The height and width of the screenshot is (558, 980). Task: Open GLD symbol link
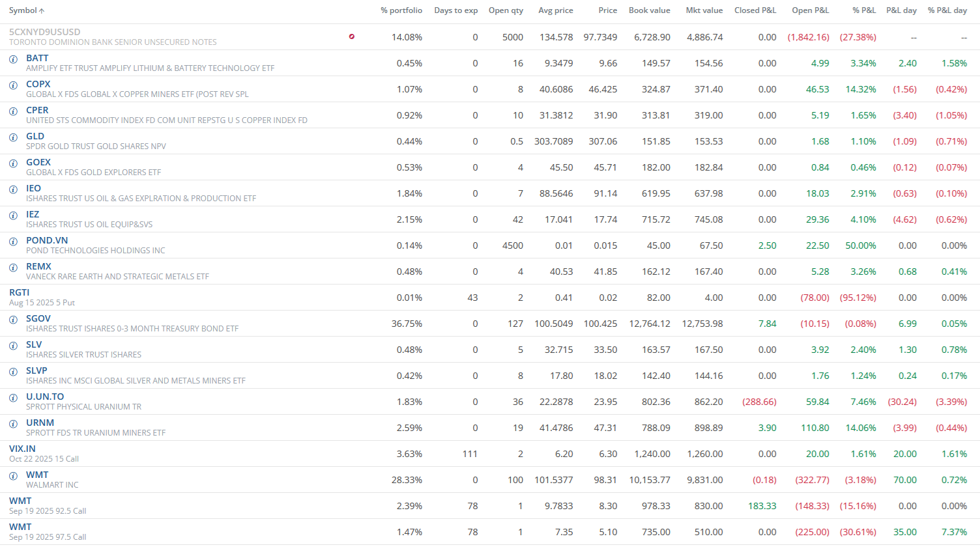[x=35, y=136]
